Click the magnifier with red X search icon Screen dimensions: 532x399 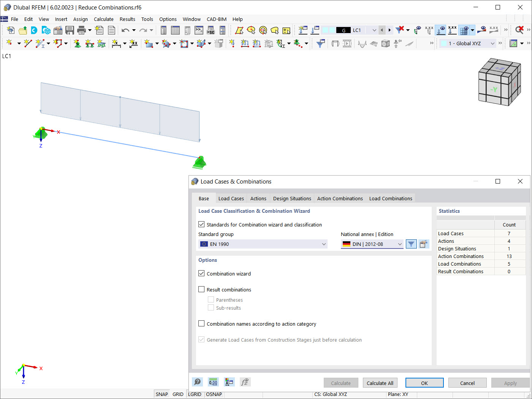pos(519,30)
